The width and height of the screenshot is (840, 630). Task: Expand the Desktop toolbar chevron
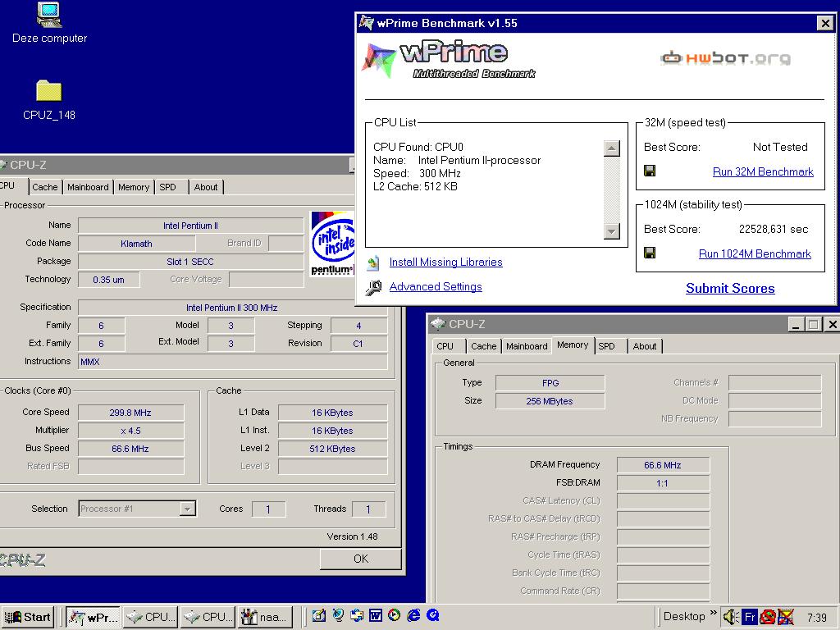click(713, 613)
